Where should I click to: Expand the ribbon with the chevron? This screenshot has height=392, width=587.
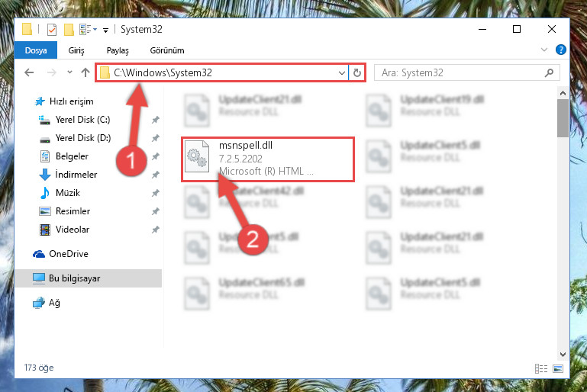point(544,50)
